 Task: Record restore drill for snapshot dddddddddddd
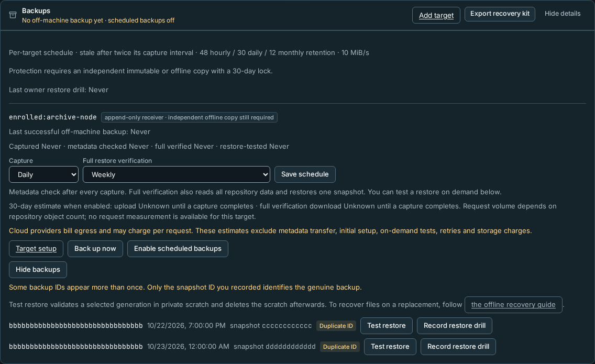(x=458, y=347)
